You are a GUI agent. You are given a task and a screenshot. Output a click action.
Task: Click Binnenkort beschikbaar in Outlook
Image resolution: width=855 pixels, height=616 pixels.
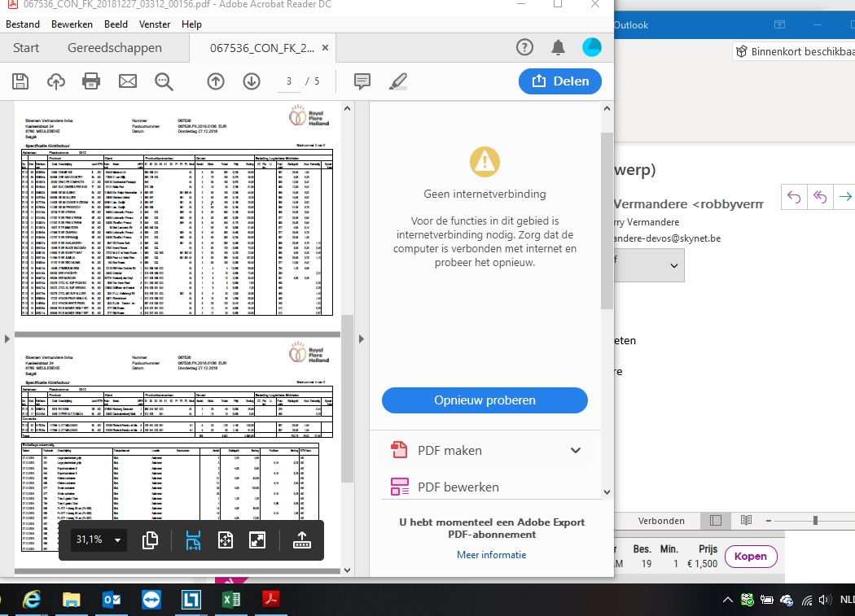point(795,51)
